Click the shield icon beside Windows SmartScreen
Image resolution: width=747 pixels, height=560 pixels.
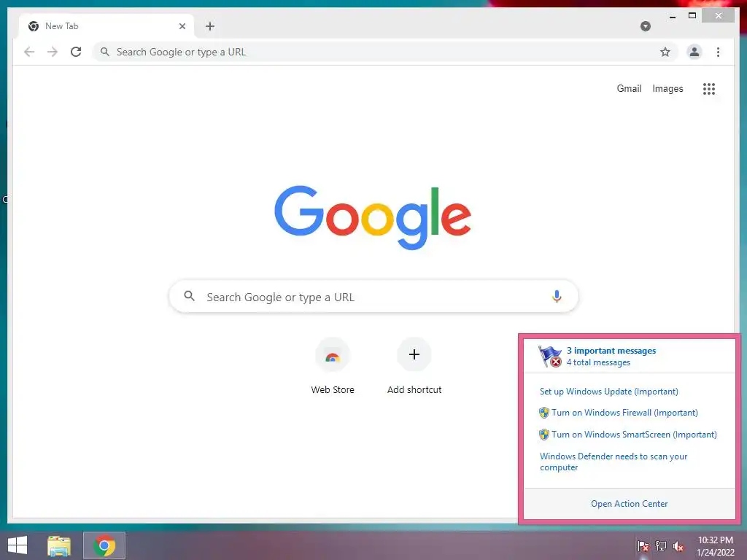(544, 435)
